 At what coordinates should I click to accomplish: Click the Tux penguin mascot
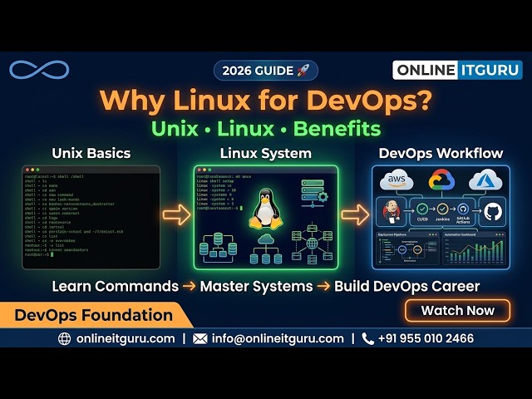coord(266,209)
